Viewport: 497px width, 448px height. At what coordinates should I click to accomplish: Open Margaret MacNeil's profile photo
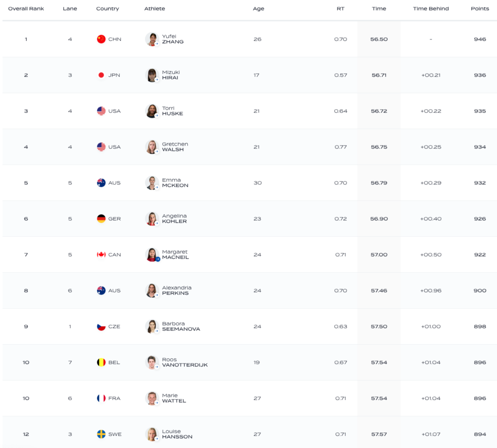(x=152, y=255)
